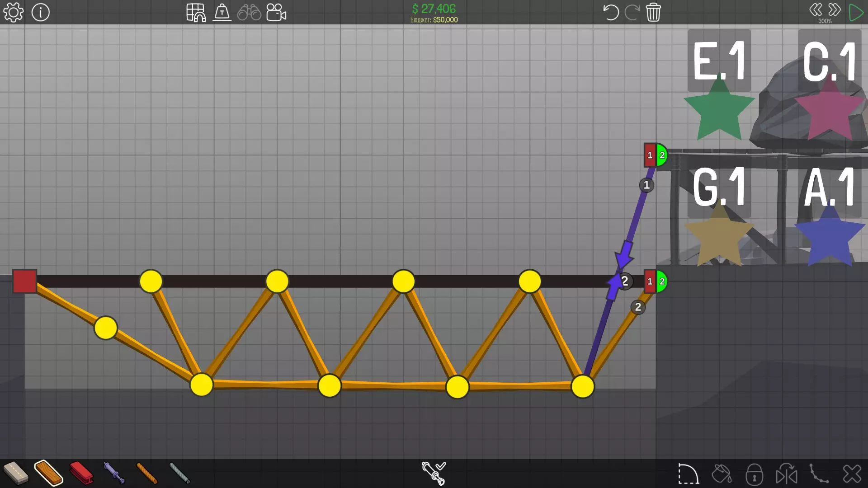Viewport: 868px width, 488px height.
Task: Decrease simulation speed with left chevrons
Action: coord(816,9)
